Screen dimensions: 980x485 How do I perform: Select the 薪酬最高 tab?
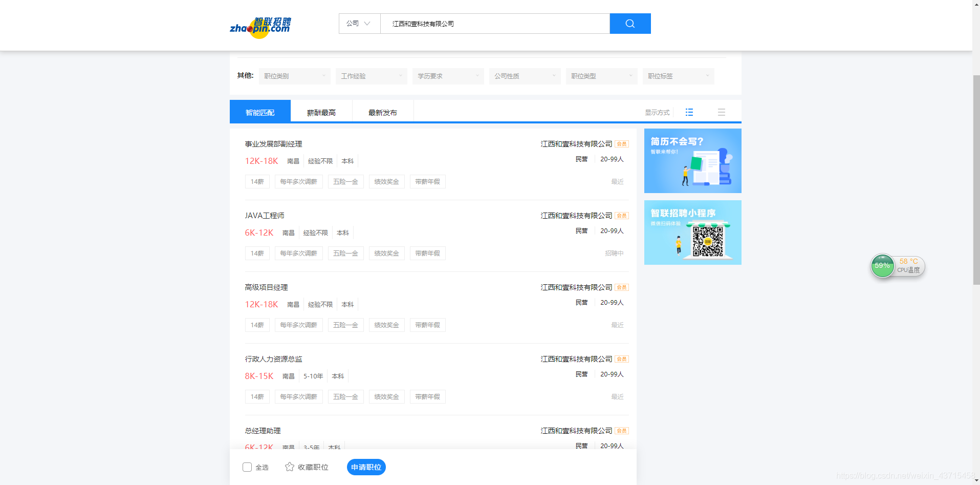point(321,112)
